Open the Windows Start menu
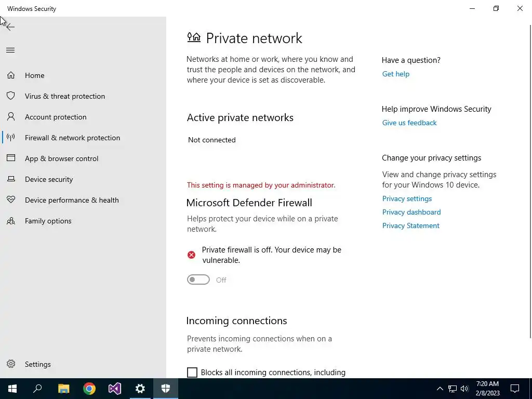532x399 pixels. click(x=12, y=389)
